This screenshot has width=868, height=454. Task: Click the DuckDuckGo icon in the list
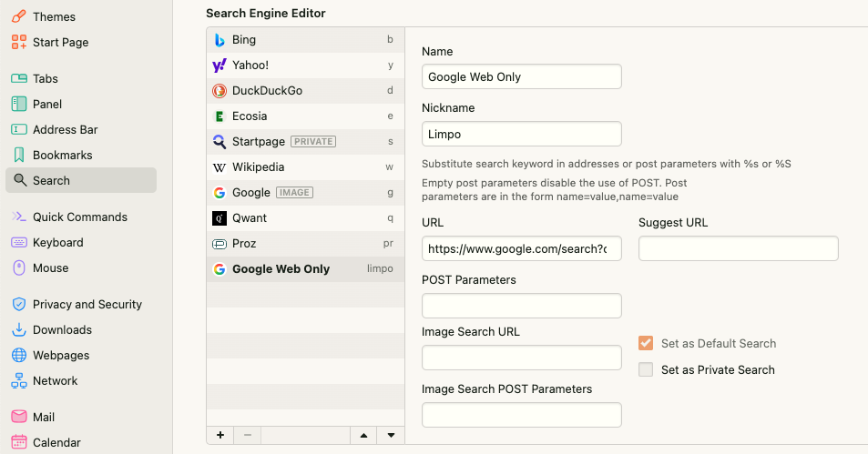point(220,91)
